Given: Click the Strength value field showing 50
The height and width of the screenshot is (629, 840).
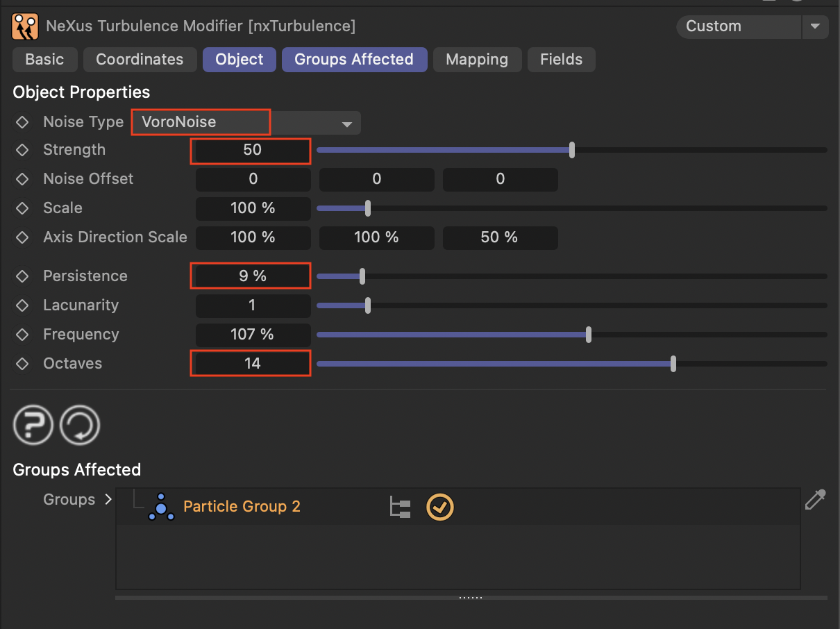Looking at the screenshot, I should click(x=253, y=150).
